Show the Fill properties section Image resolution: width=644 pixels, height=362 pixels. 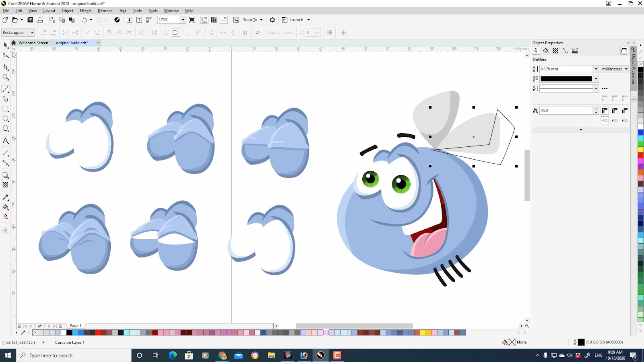546,51
